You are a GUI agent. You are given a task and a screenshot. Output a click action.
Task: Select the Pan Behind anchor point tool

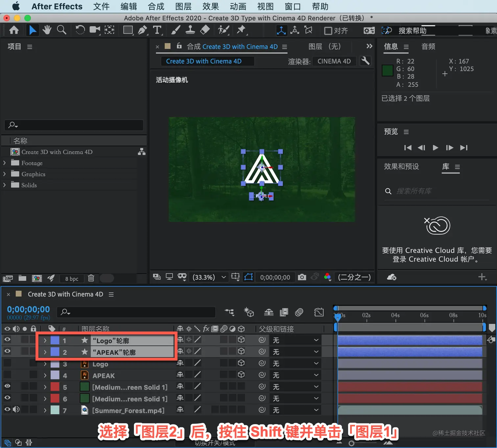click(109, 30)
